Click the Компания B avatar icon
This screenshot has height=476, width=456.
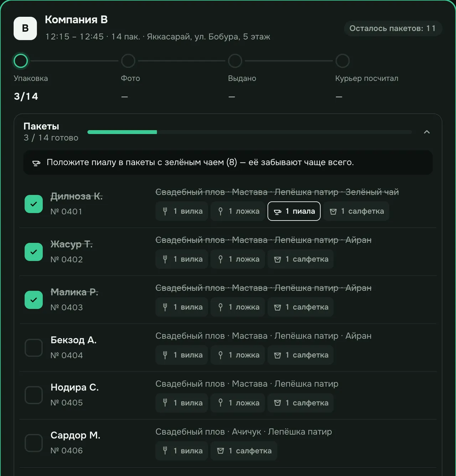coord(25,29)
